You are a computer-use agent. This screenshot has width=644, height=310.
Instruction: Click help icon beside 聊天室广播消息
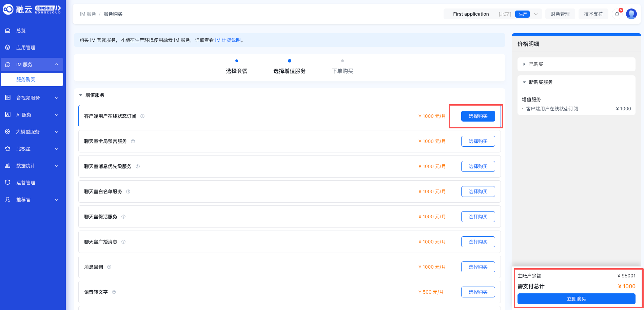(123, 242)
